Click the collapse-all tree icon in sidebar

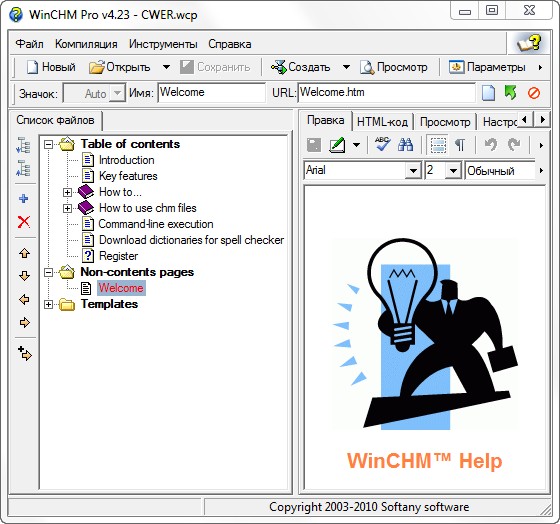pyautogui.click(x=24, y=168)
